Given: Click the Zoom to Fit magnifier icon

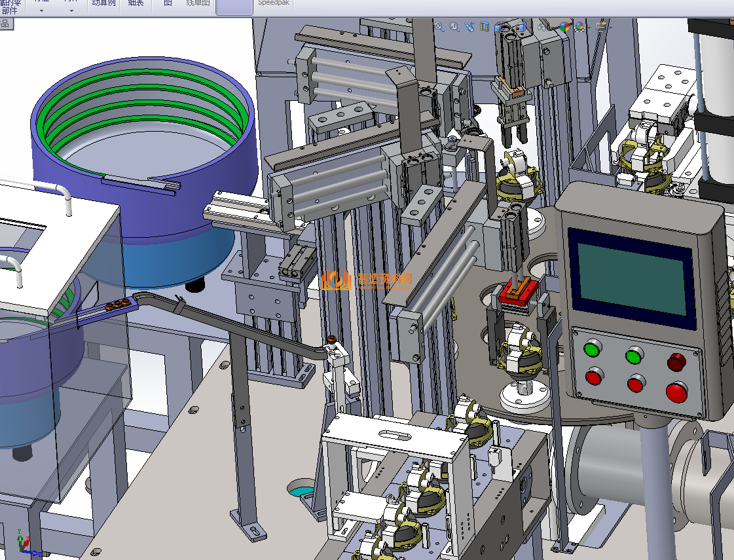Looking at the screenshot, I should pyautogui.click(x=439, y=27).
